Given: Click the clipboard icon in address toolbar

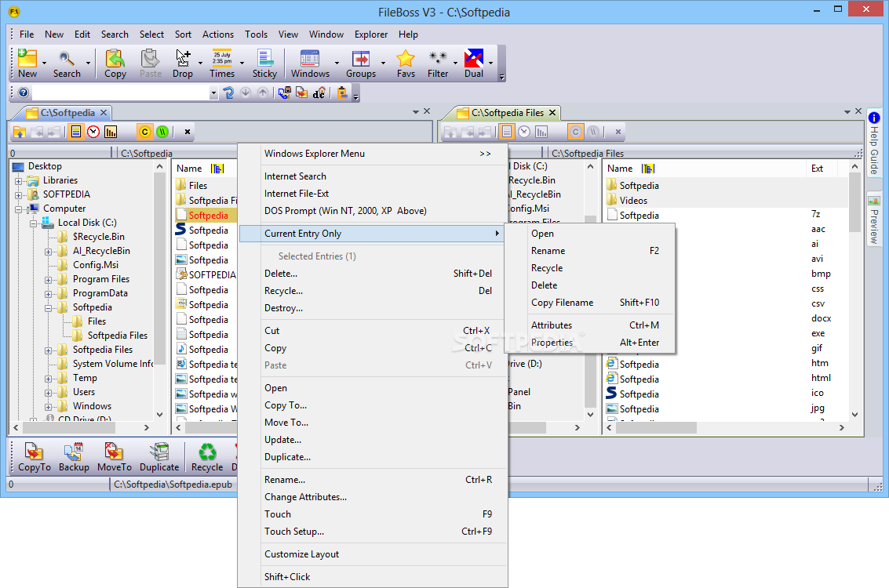Looking at the screenshot, I should click(342, 93).
